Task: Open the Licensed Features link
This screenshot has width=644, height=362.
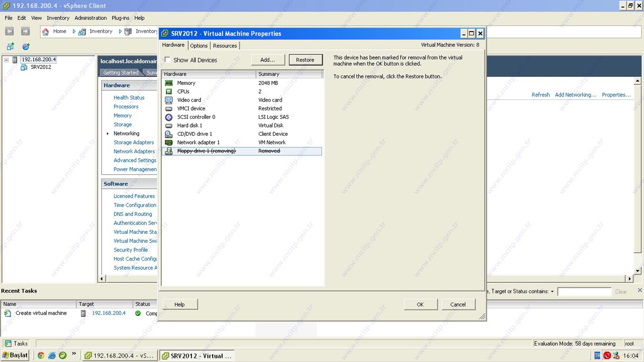Action: [134, 196]
